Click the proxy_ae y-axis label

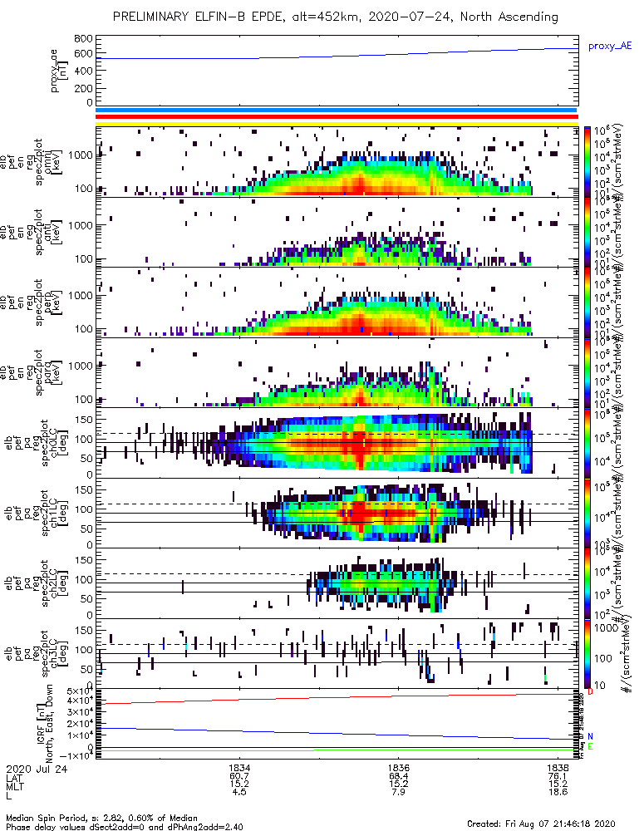59,71
